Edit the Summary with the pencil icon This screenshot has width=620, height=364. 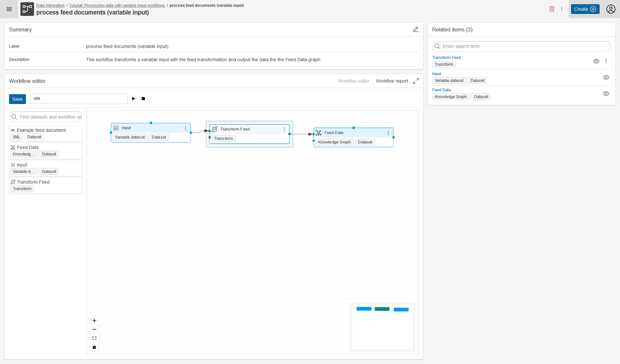pos(416,29)
